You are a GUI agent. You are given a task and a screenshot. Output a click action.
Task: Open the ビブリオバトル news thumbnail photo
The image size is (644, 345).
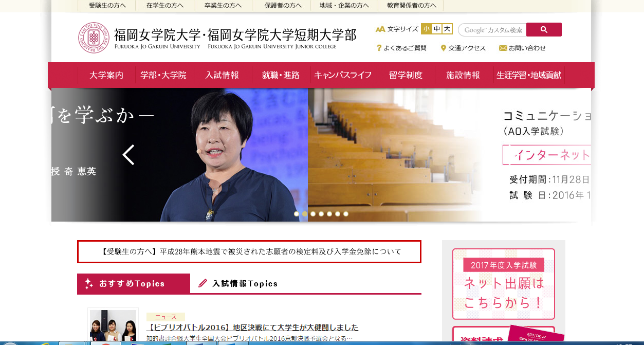113,326
